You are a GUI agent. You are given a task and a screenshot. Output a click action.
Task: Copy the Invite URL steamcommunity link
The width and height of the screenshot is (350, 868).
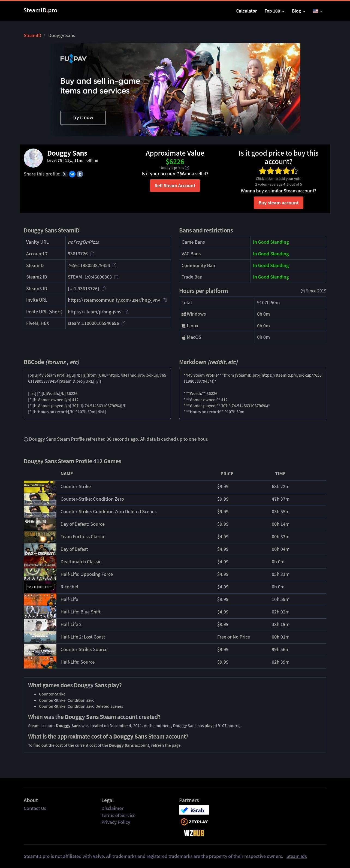pyautogui.click(x=165, y=300)
